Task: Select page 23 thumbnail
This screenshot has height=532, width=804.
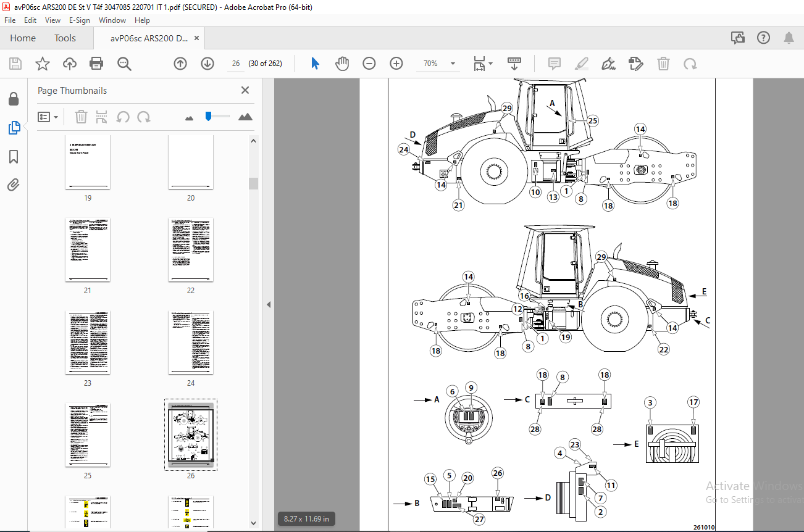Action: click(88, 343)
